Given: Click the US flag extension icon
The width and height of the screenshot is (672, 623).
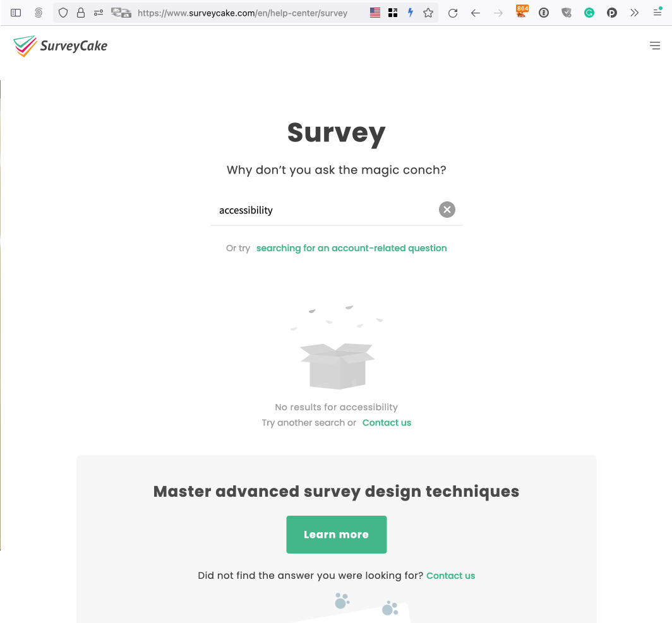Looking at the screenshot, I should (375, 11).
